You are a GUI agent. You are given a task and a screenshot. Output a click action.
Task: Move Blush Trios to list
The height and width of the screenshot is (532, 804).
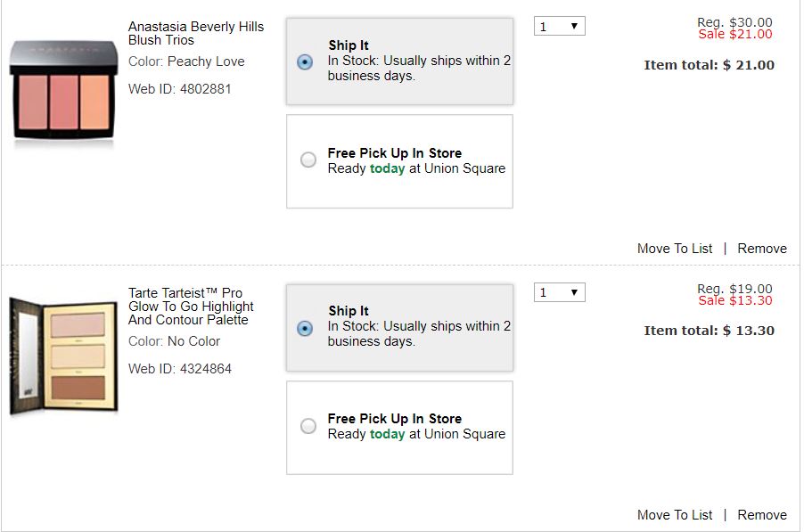point(675,249)
